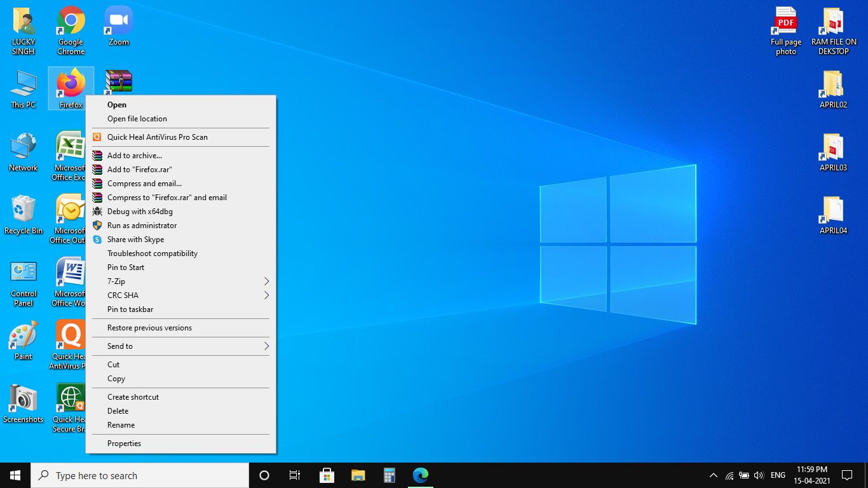Choose Share with Skype
868x488 pixels.
tap(180, 240)
